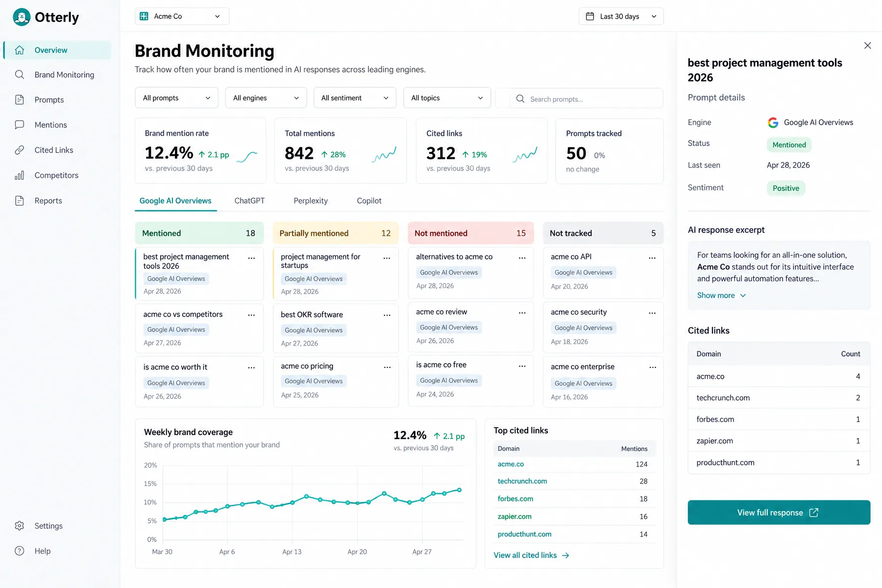Viewport: 882px width, 588px height.
Task: Click the Cited Links chain icon
Action: pos(20,150)
